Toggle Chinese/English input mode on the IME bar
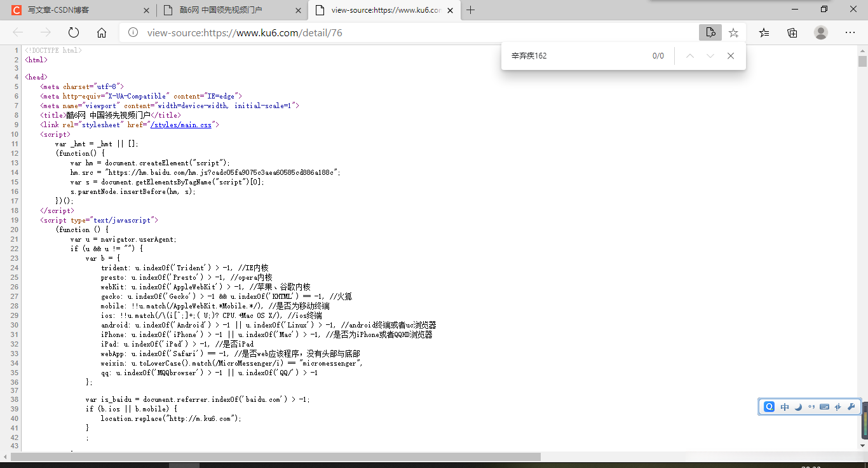 785,406
